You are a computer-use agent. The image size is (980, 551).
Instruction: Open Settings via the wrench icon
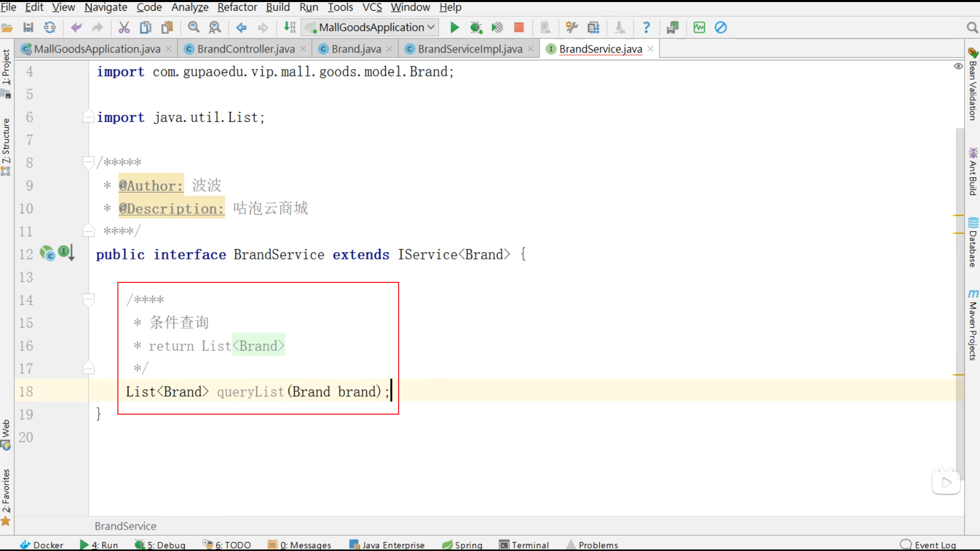click(x=572, y=28)
